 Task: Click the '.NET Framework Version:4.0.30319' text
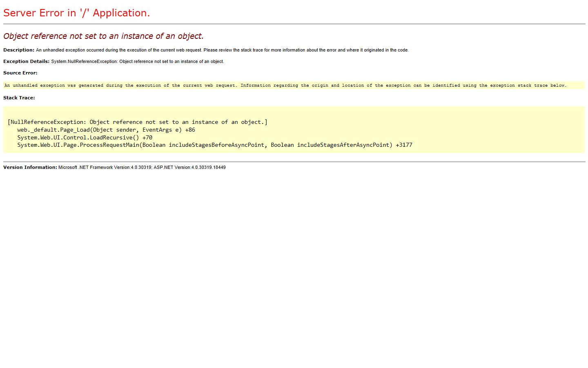coord(105,168)
